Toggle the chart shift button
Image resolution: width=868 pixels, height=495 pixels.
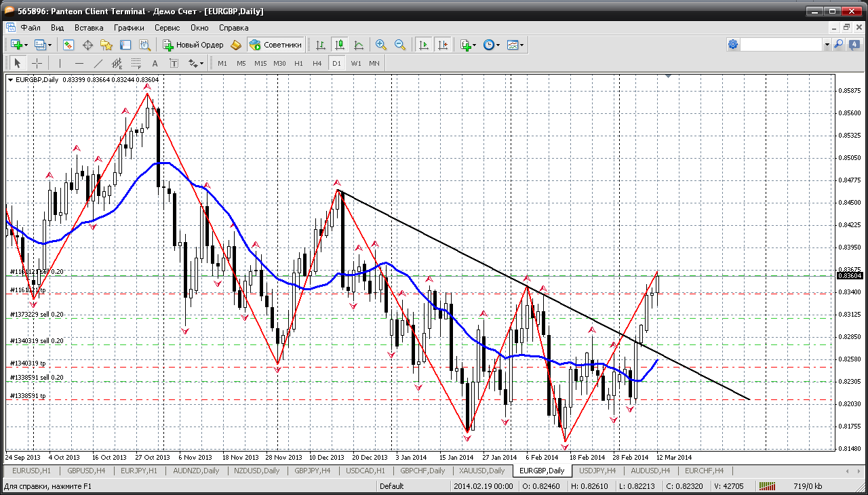click(x=443, y=45)
